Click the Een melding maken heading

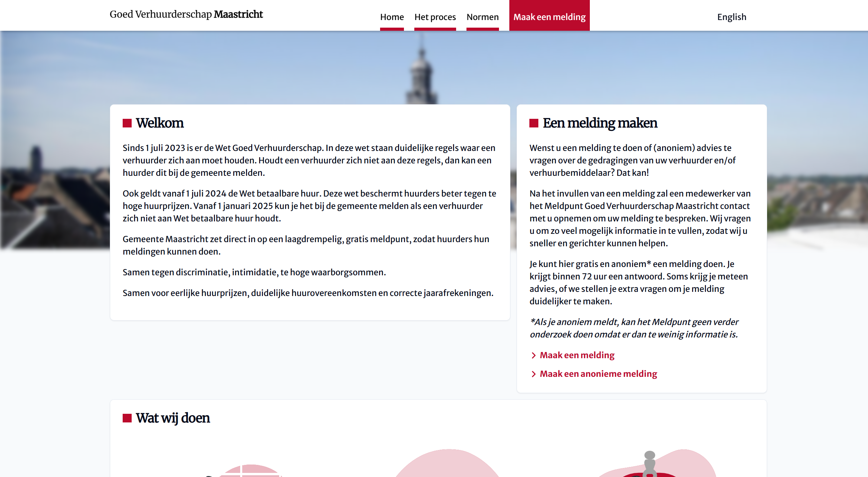click(x=600, y=123)
